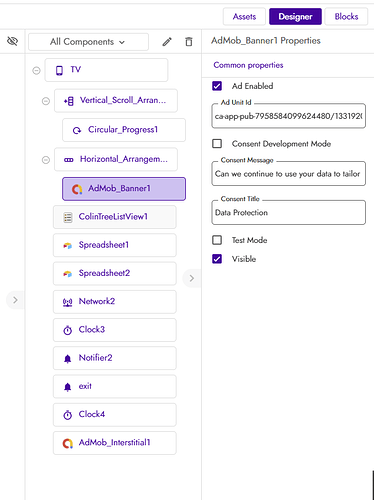
Task: Click the Common properties section header
Action: pyautogui.click(x=248, y=65)
